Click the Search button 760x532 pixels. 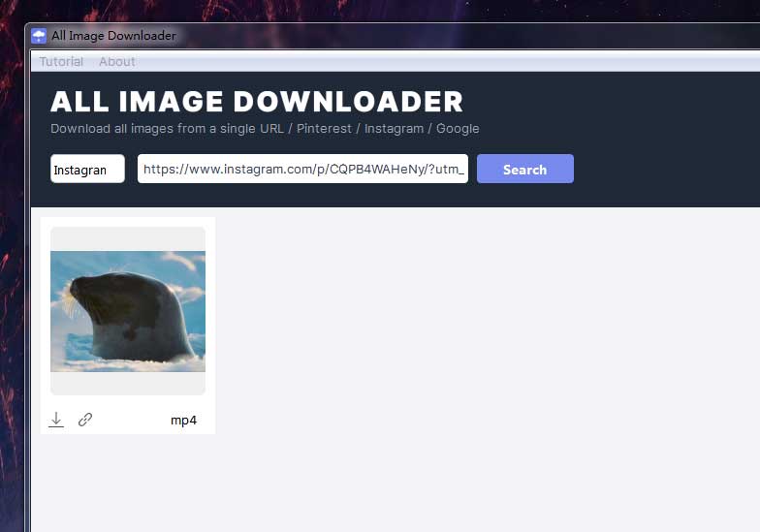[x=525, y=169]
